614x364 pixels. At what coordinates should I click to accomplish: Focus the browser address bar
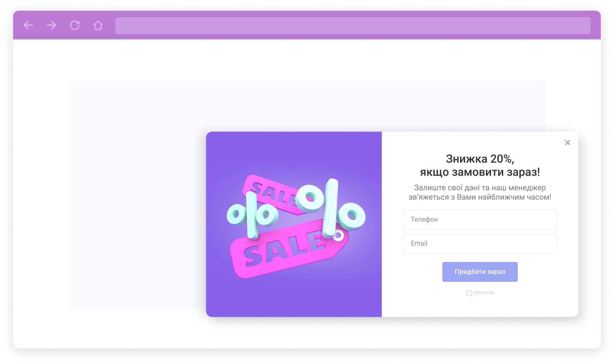click(353, 26)
